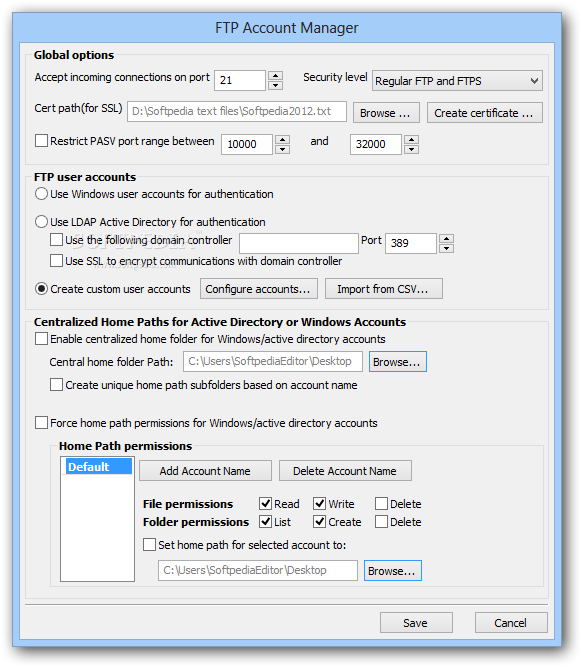Screen dimensions: 582x667
Task: Browse for the SSL certificate path
Action: point(386,113)
